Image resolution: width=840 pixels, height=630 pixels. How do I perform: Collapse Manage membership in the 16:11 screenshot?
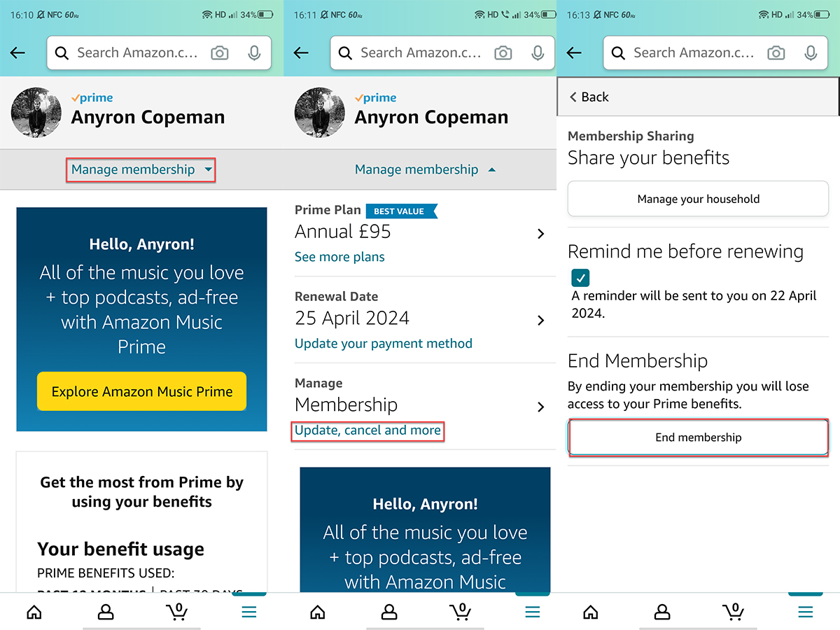pos(424,169)
